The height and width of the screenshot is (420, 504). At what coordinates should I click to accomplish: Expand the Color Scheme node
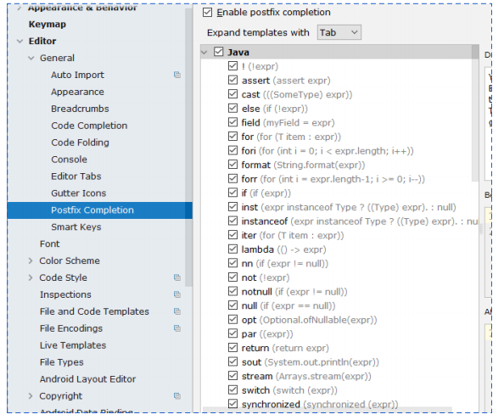[31, 260]
